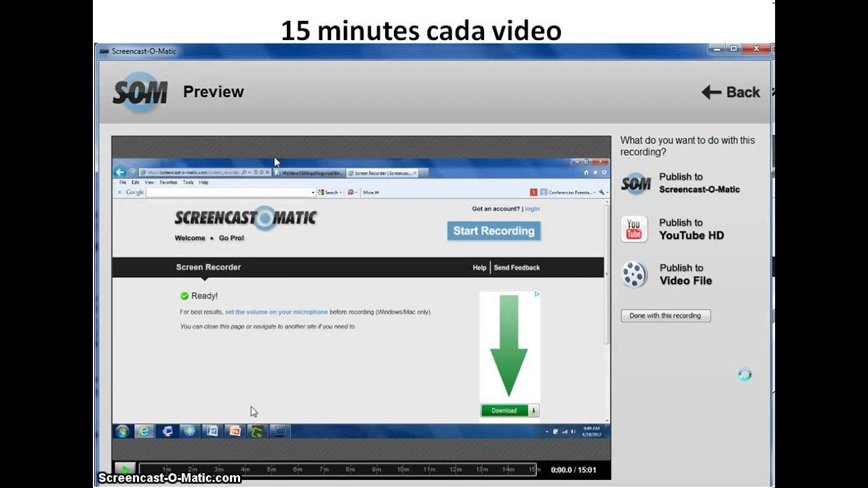Click the orange compass taskbar icon
Image resolution: width=868 pixels, height=488 pixels.
(x=190, y=431)
